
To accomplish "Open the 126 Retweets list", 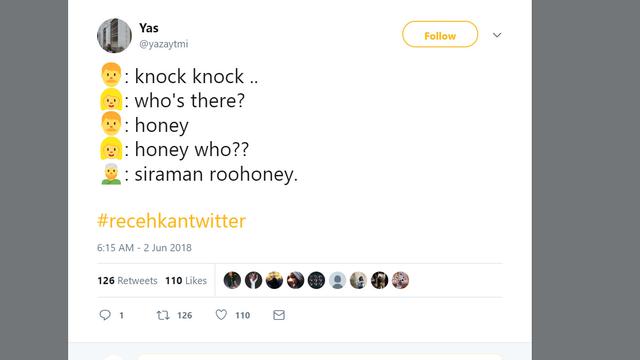I will pos(127,280).
